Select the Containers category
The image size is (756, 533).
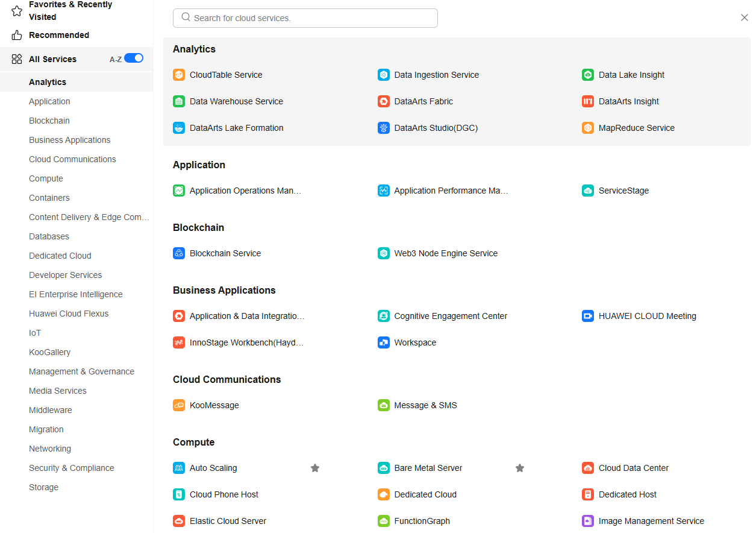[49, 198]
